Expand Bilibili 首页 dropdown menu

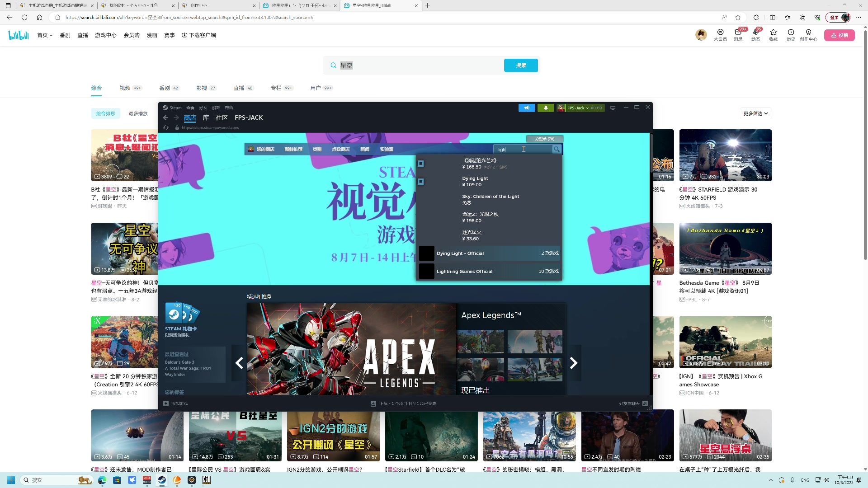45,35
